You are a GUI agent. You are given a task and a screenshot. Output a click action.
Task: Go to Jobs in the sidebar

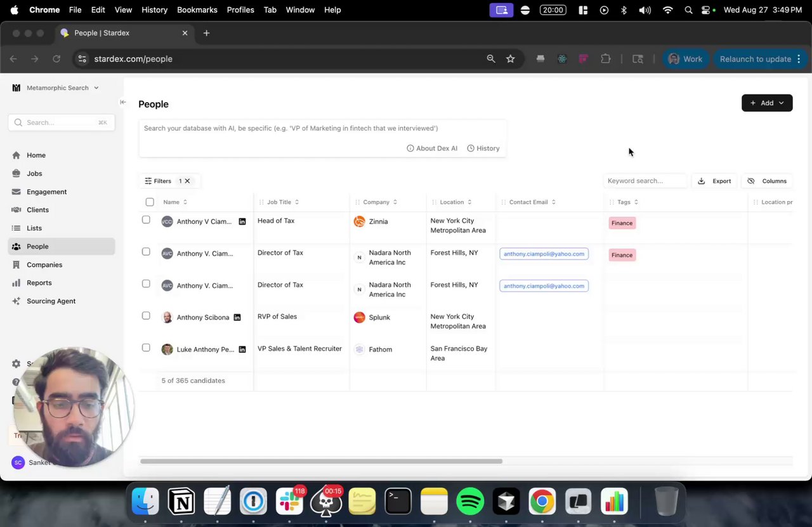[62, 174]
